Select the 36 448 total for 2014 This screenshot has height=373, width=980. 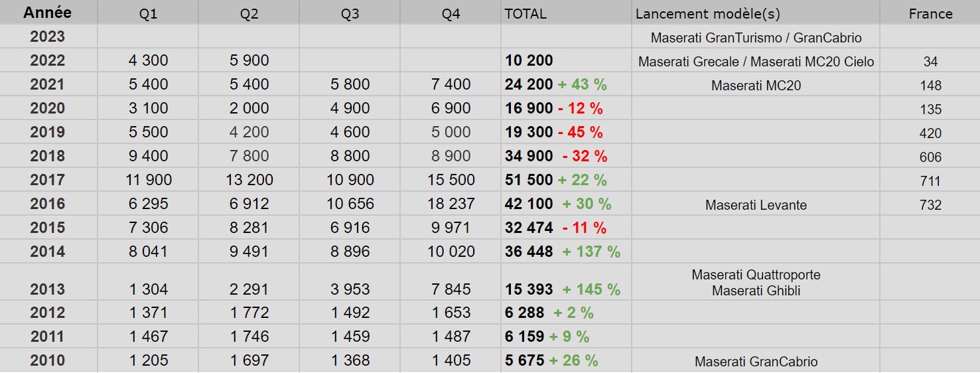529,252
